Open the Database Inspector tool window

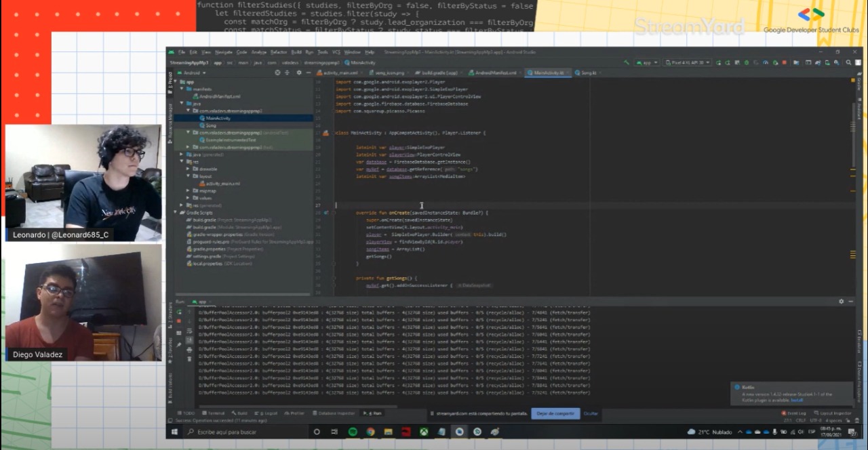[334, 413]
